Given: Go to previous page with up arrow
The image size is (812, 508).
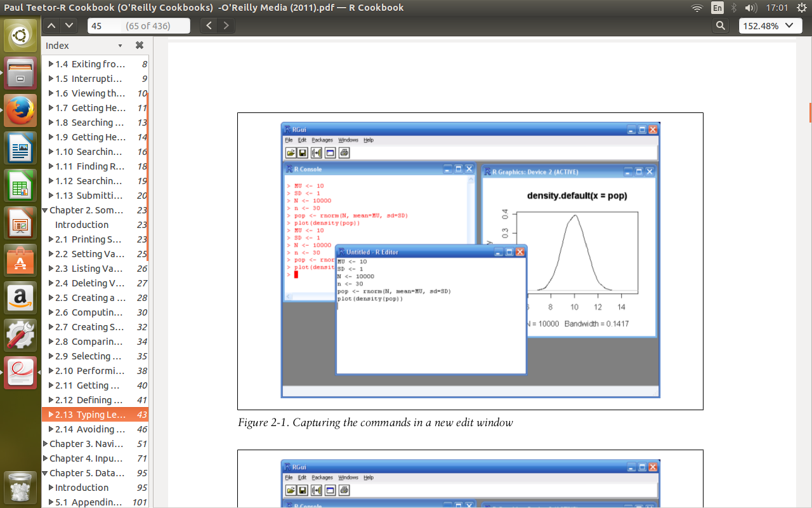Looking at the screenshot, I should 51,25.
